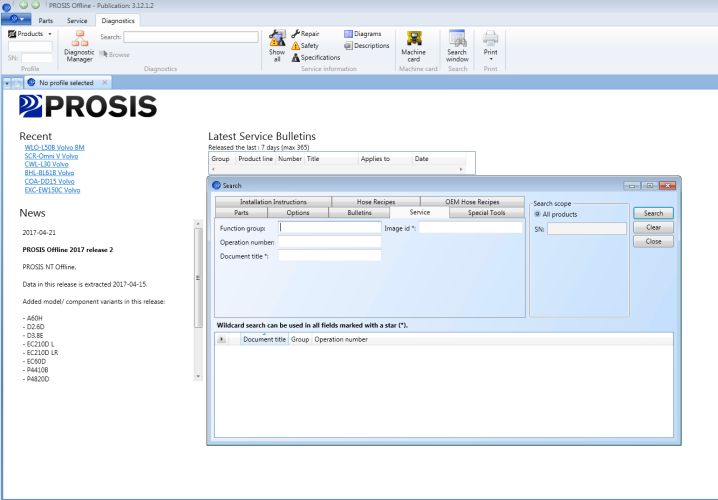Screen dimensions: 718x500
Task: Click the Product line column header
Action: 255,159
